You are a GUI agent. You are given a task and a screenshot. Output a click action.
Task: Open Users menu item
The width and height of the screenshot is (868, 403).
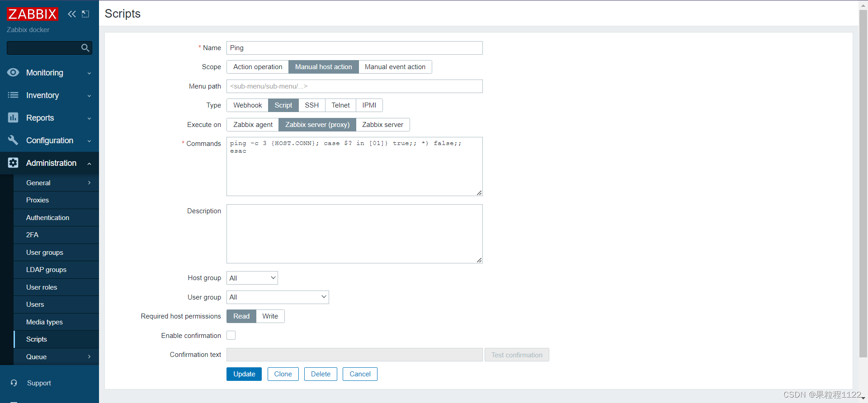[56, 305]
